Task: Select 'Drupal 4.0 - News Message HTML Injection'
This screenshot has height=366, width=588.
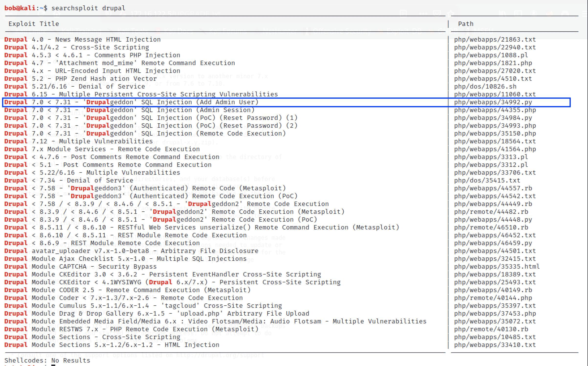Action: [x=83, y=39]
